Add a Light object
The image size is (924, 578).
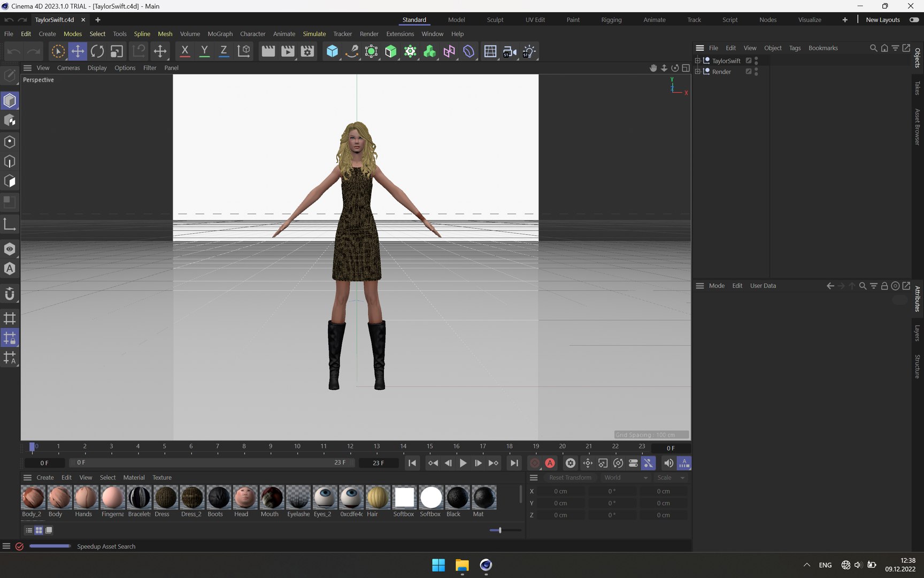(x=529, y=51)
